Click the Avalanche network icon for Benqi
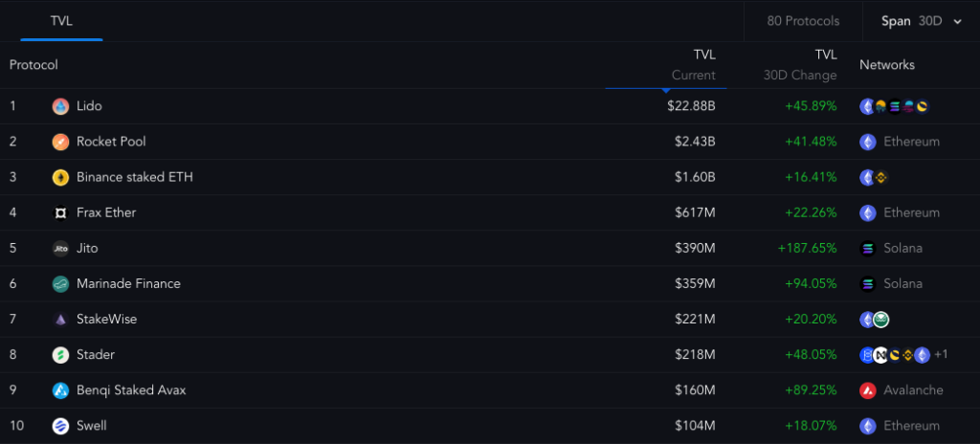Screen dimensions: 980x444 868,390
